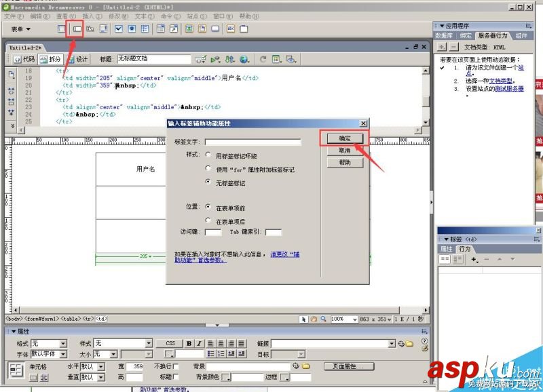Apply italic formatting in the properties panel

tap(200, 344)
